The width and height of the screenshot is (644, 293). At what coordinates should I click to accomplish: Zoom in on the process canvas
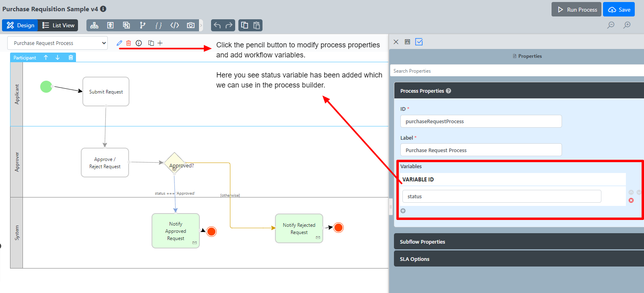(627, 25)
